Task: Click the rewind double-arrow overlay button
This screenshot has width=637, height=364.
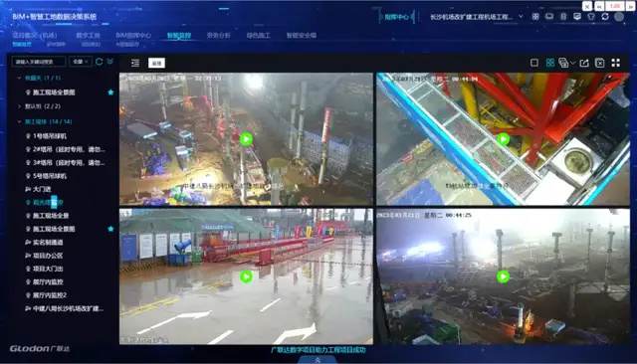Action: coord(599,6)
